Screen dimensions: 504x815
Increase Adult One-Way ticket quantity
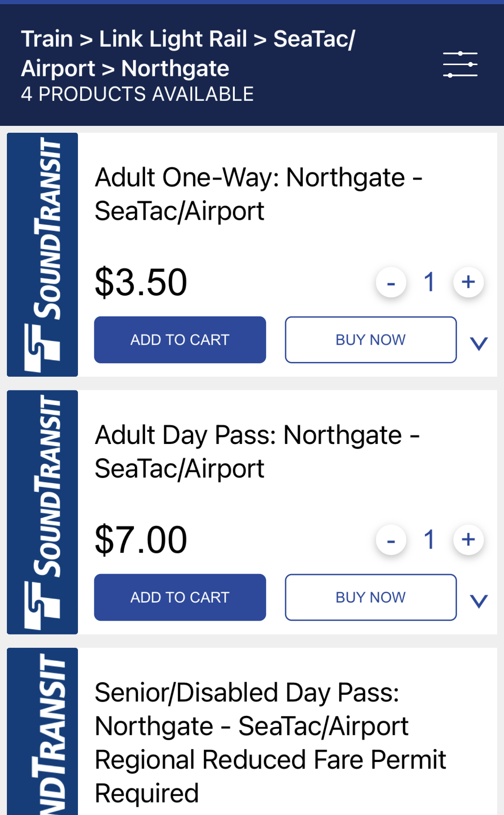(468, 282)
